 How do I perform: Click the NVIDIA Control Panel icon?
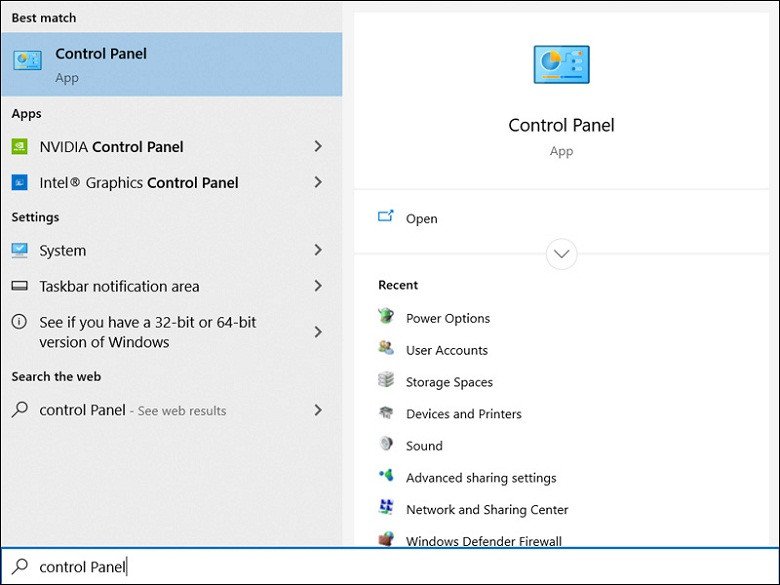click(x=20, y=147)
